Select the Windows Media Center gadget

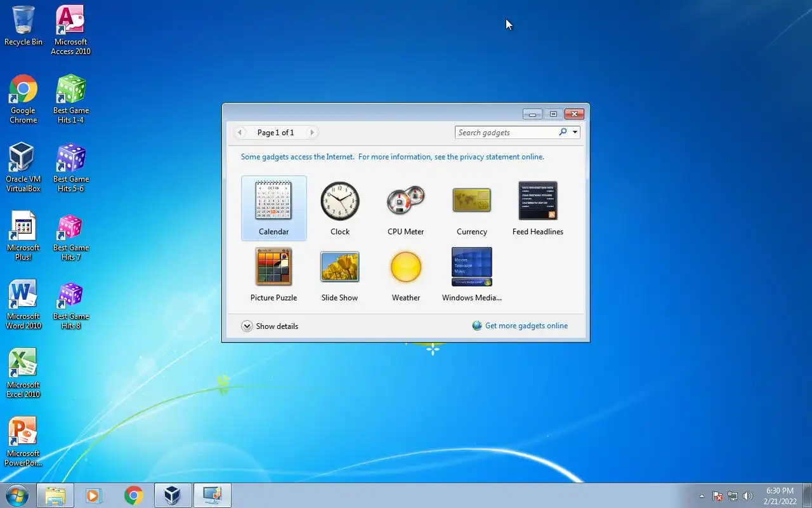click(472, 274)
